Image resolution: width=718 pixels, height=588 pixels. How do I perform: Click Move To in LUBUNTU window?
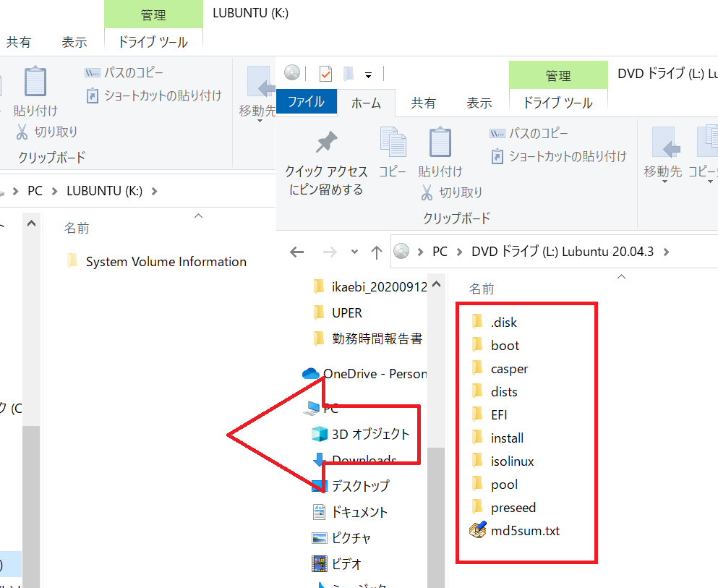tap(257, 94)
